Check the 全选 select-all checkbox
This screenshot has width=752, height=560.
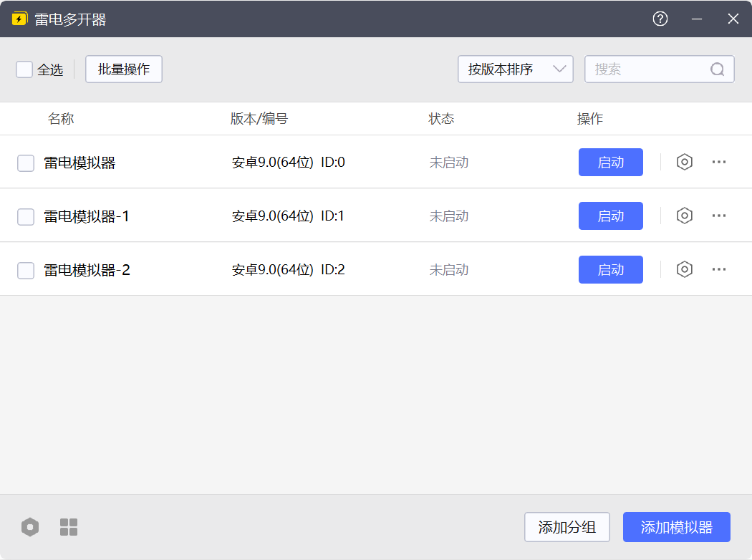point(24,69)
